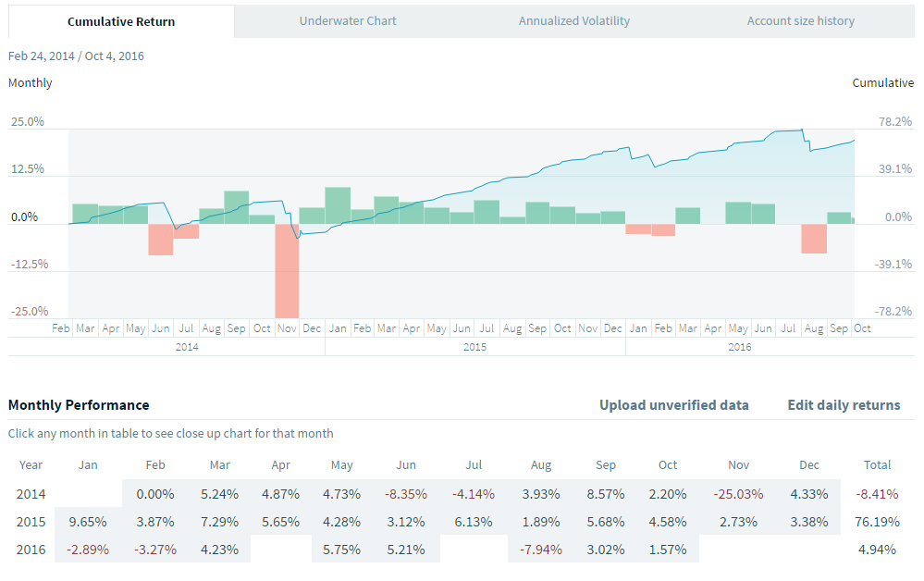The width and height of the screenshot is (924, 581).
Task: Click the May 2016 cell showing 5.75%
Action: point(343,550)
